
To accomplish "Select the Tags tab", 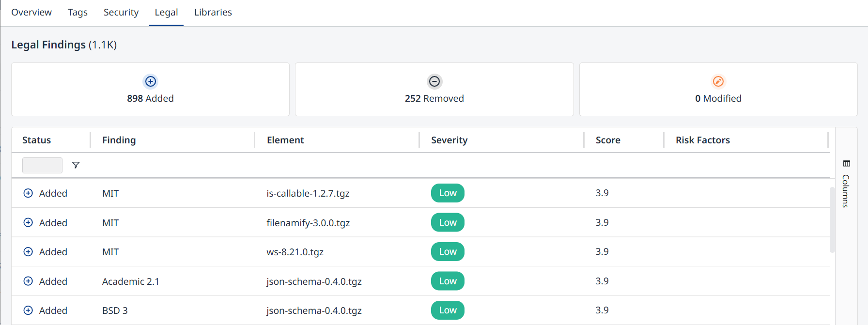I will click(77, 12).
